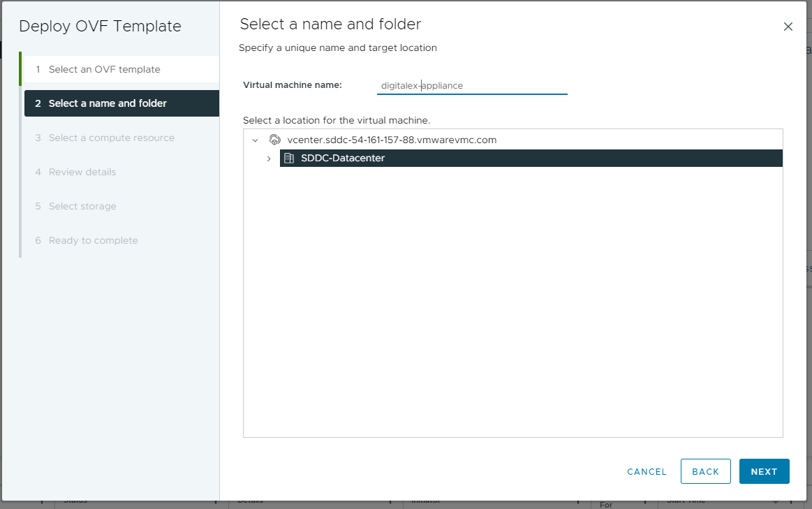
Task: Click the vCenter server icon in tree
Action: (x=274, y=140)
